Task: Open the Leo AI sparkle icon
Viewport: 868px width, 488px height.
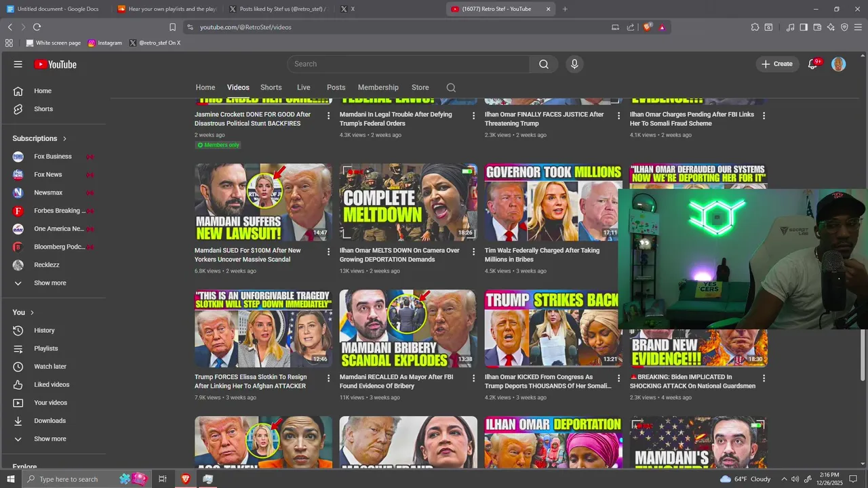Action: 831,27
